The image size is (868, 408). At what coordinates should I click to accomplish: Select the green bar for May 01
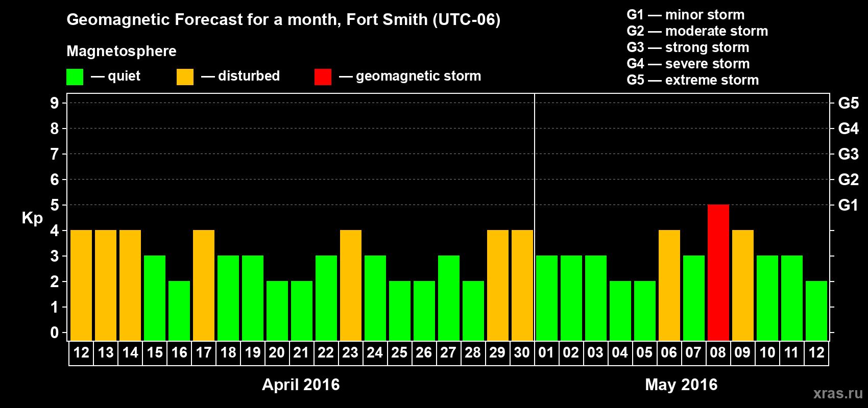547,298
